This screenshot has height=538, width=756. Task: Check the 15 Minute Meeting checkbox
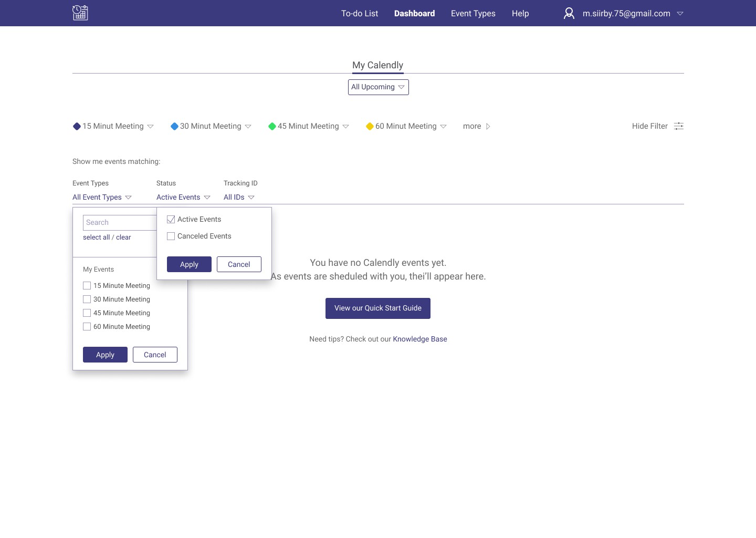(x=87, y=286)
